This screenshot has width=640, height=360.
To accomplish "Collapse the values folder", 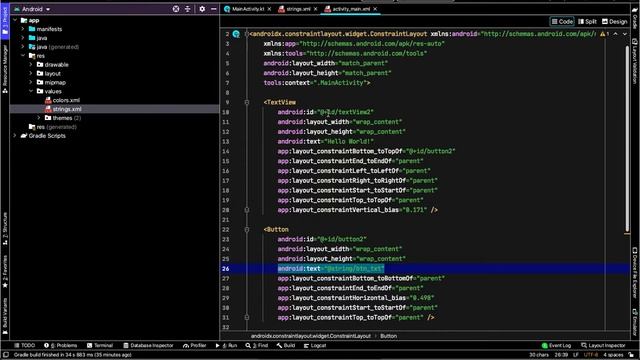I will pos(31,91).
